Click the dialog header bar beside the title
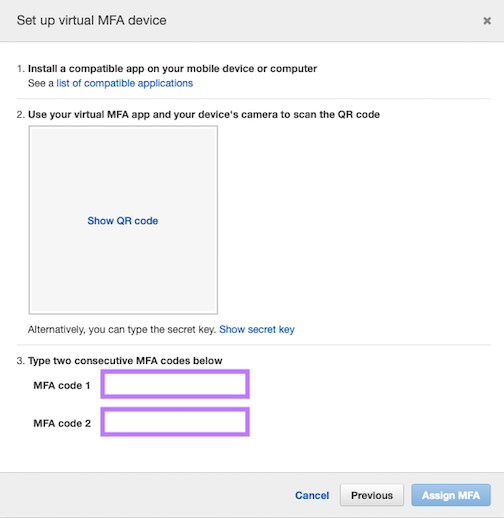The image size is (504, 518). 323,21
